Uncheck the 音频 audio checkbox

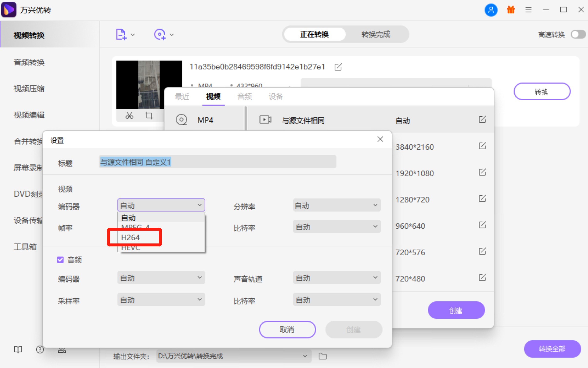(x=60, y=260)
